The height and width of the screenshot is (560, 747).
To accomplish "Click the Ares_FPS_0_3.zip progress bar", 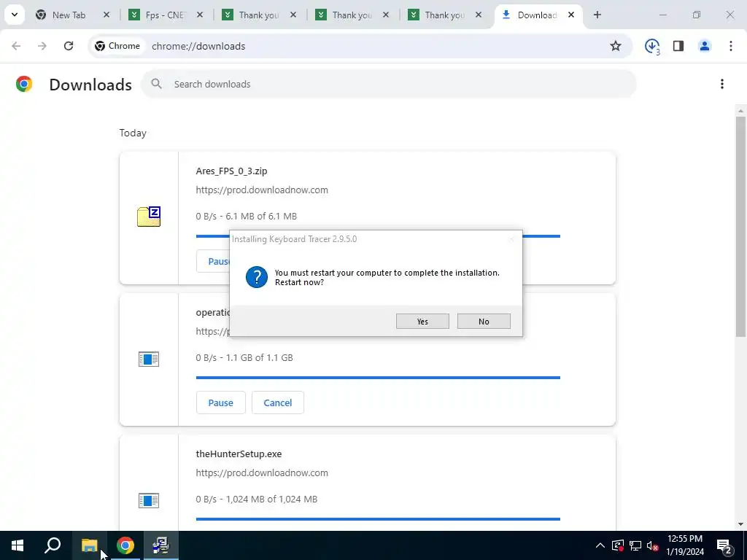I will [x=541, y=236].
